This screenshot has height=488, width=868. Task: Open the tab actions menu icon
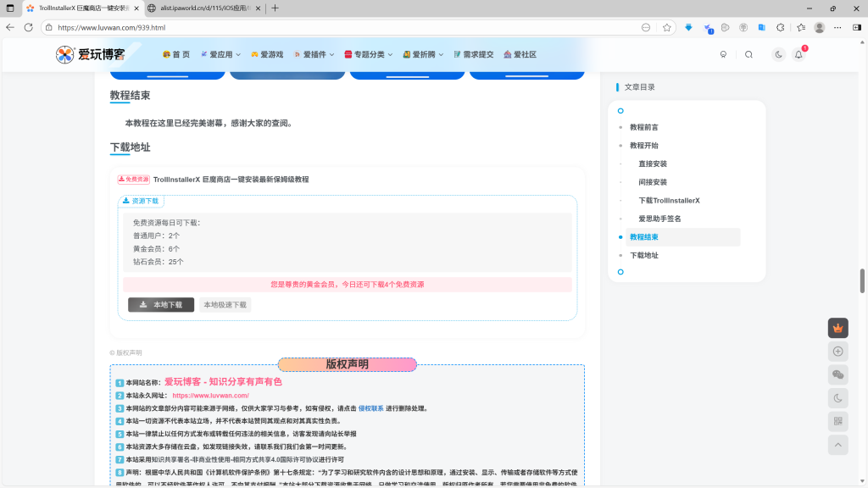[10, 8]
